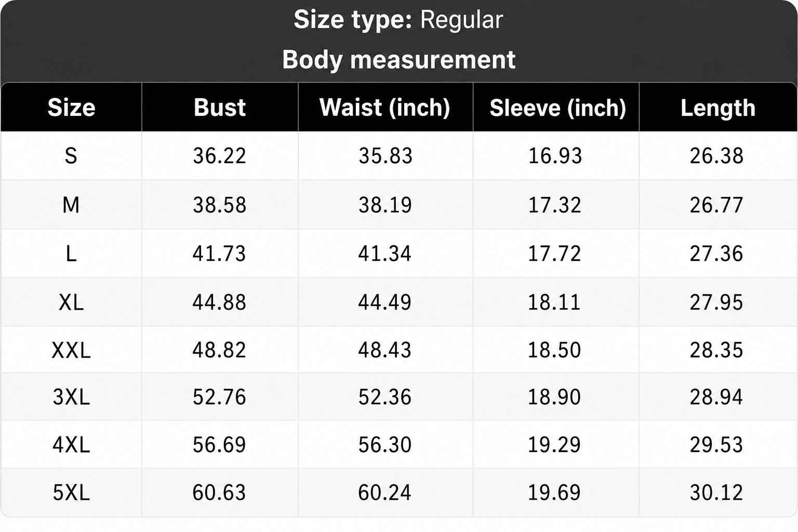This screenshot has width=798, height=532.
Task: Select the M size row label
Action: click(x=71, y=205)
